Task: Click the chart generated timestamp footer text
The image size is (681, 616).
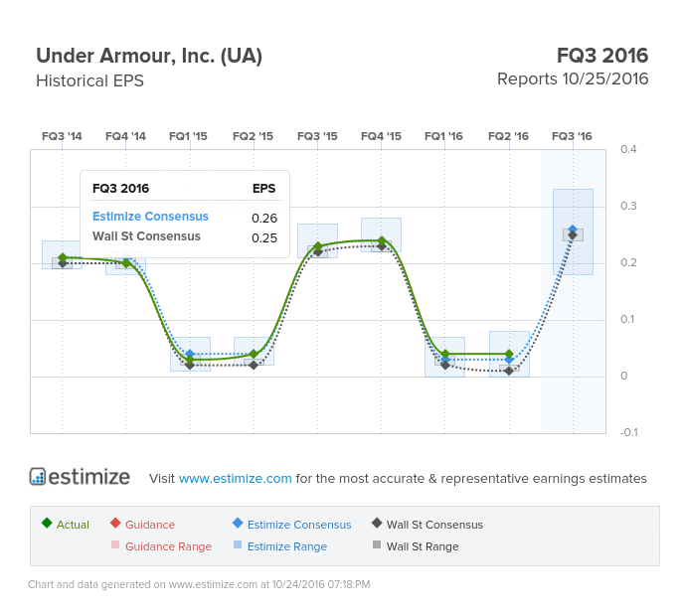Action: pyautogui.click(x=199, y=584)
